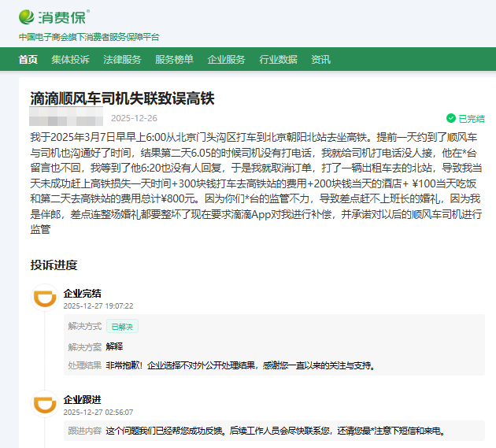Open the 集体投诉 menu item

point(70,60)
